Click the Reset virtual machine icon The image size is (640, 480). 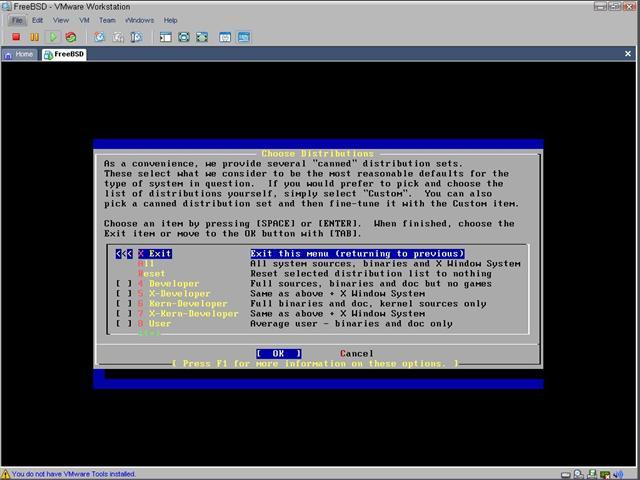tap(71, 37)
